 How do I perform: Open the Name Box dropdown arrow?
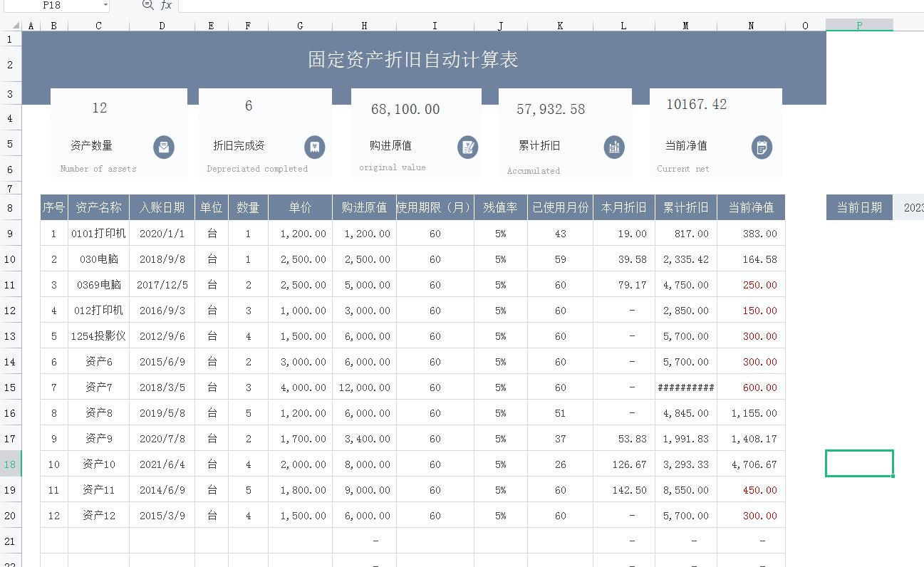(x=105, y=5)
